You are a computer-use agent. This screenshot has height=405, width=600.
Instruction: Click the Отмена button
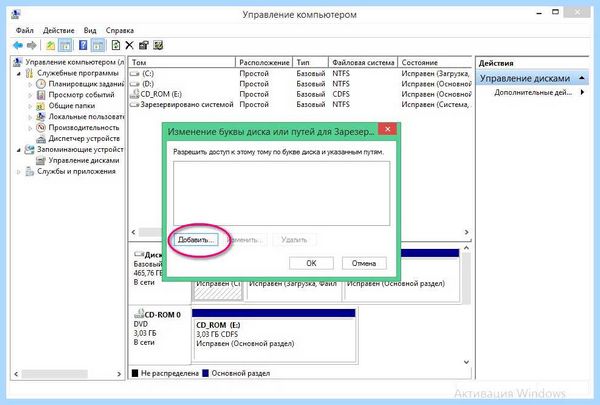coord(364,263)
